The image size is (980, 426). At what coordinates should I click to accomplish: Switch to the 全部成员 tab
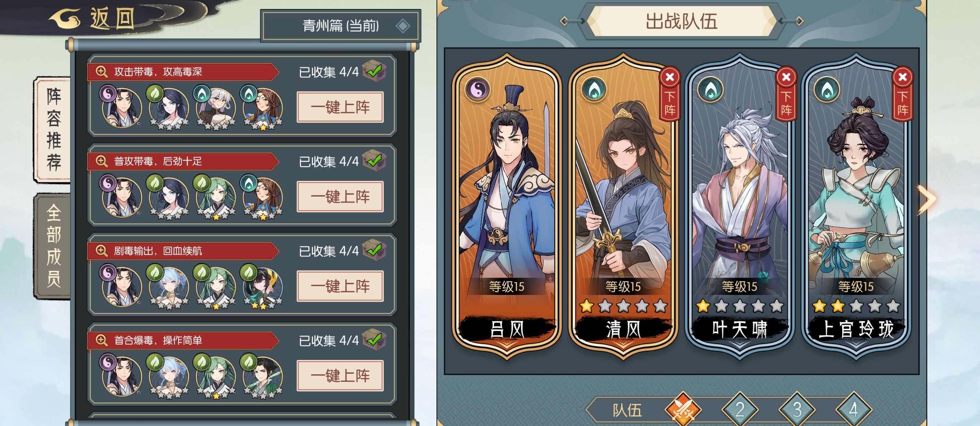53,246
